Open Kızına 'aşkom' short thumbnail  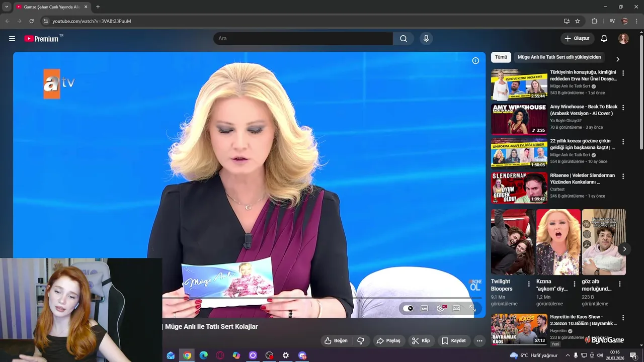[x=558, y=242]
